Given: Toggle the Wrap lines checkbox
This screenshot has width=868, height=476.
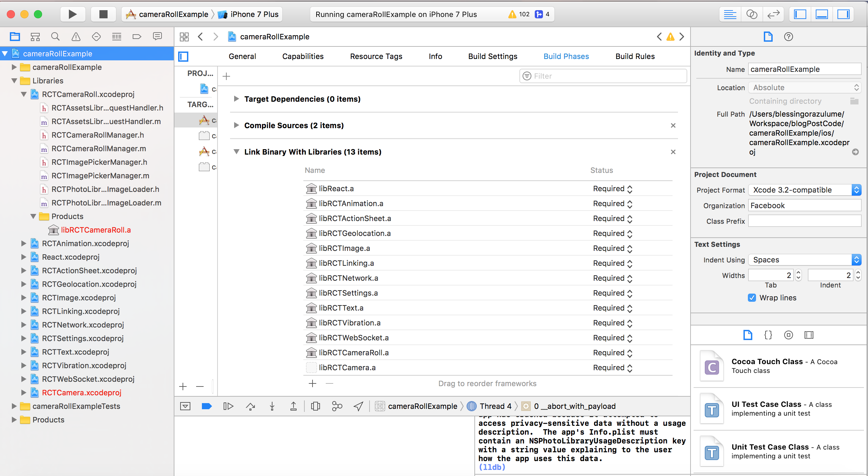Looking at the screenshot, I should pos(752,298).
